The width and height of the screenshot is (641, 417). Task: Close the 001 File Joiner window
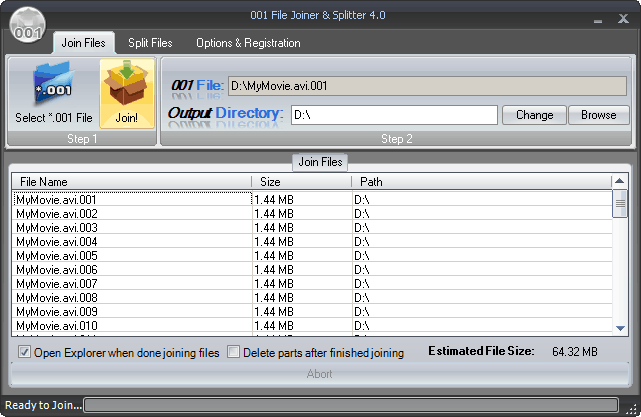coord(623,18)
